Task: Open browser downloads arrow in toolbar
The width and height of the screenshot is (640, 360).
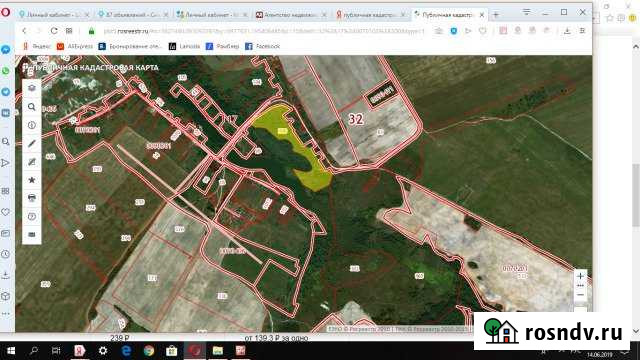Action: tap(567, 31)
